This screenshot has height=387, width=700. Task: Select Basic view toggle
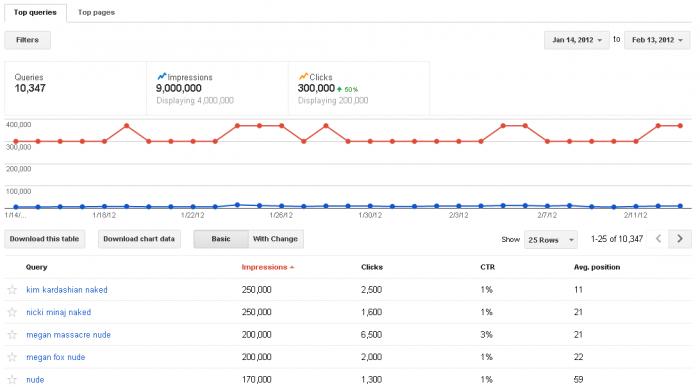221,239
